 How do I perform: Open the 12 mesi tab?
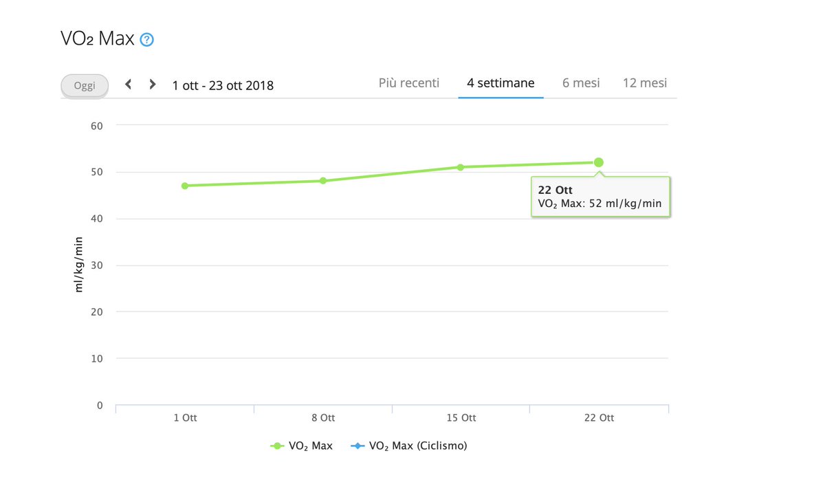(645, 83)
